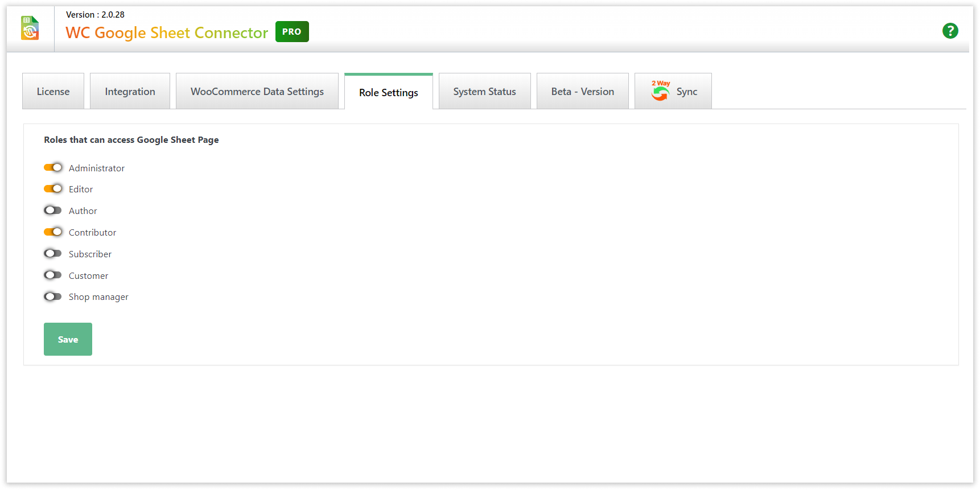This screenshot has width=980, height=490.
Task: Click the Shop manager label
Action: tap(98, 297)
